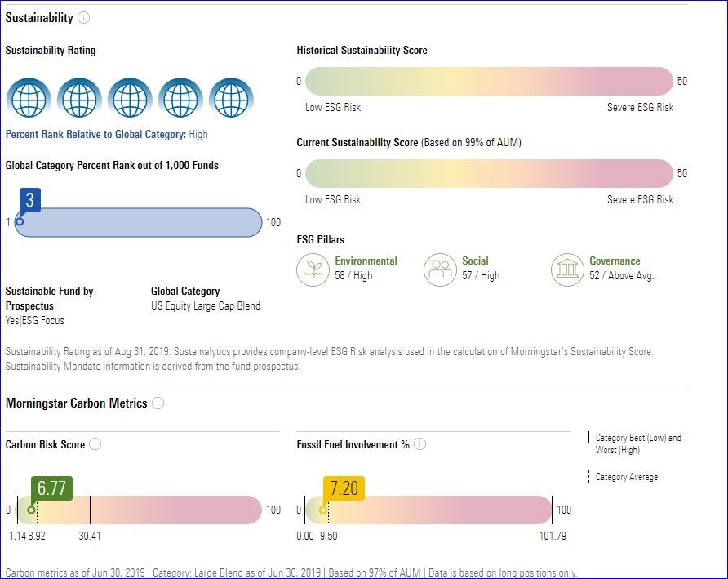Click the 'Sustainability Rating' heading
Image resolution: width=728 pixels, height=579 pixels.
[x=51, y=50]
